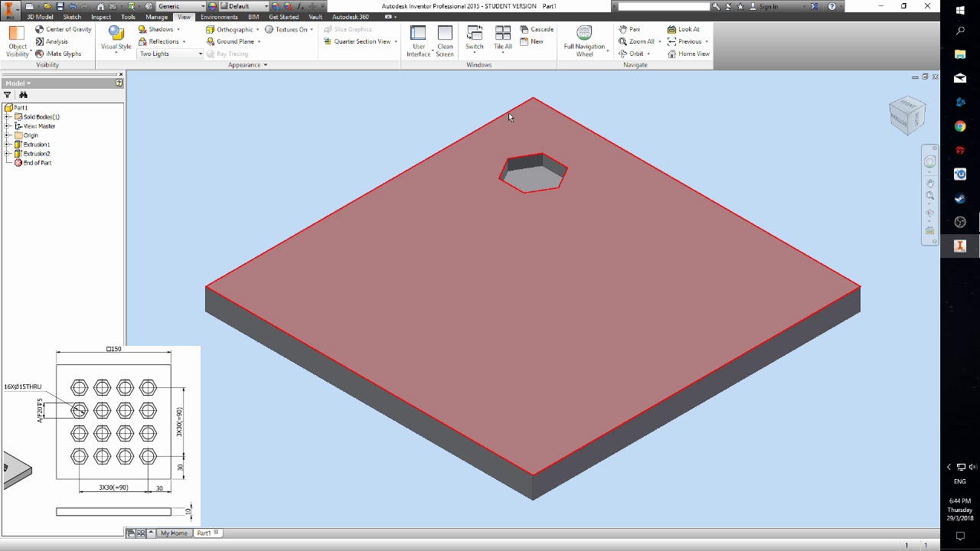Click in the help search field
Screen dimensions: 980x551
[663, 6]
